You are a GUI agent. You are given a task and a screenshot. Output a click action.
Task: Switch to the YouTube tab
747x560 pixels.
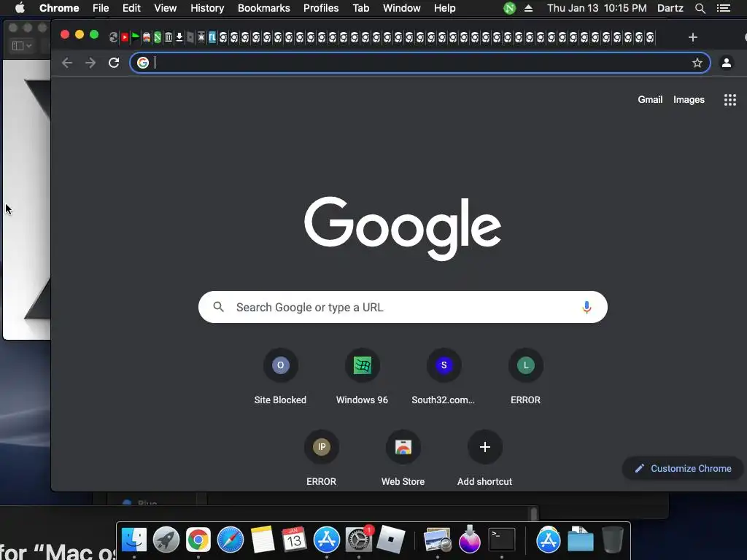pos(124,37)
